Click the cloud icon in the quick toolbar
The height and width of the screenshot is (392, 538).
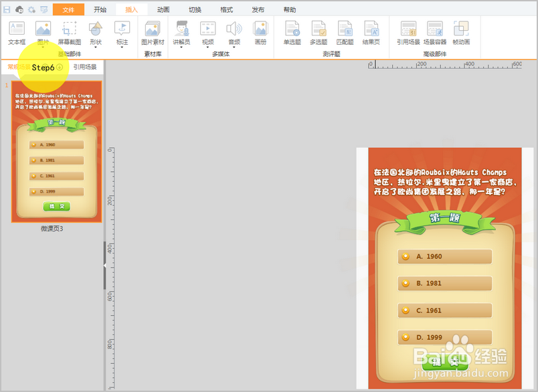[x=19, y=9]
